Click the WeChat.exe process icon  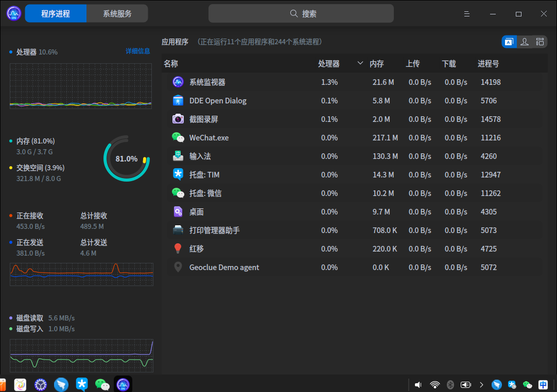pyautogui.click(x=177, y=137)
